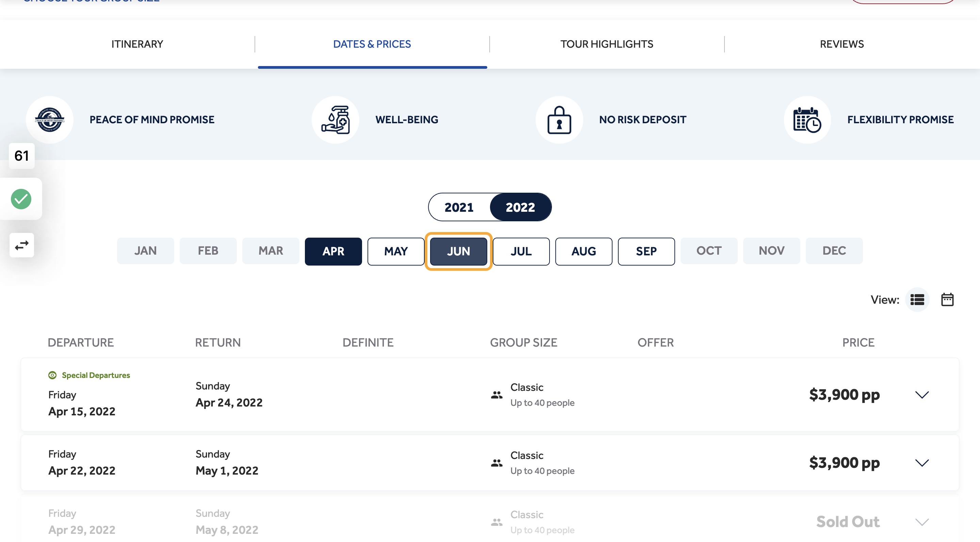Click the JAN month button

pos(145,251)
